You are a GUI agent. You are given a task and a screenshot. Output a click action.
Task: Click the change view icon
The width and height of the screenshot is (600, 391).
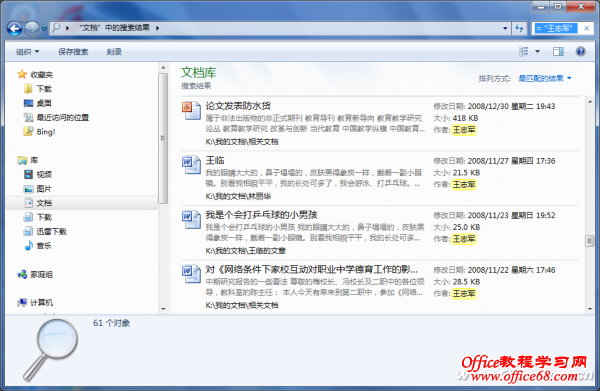click(x=524, y=51)
